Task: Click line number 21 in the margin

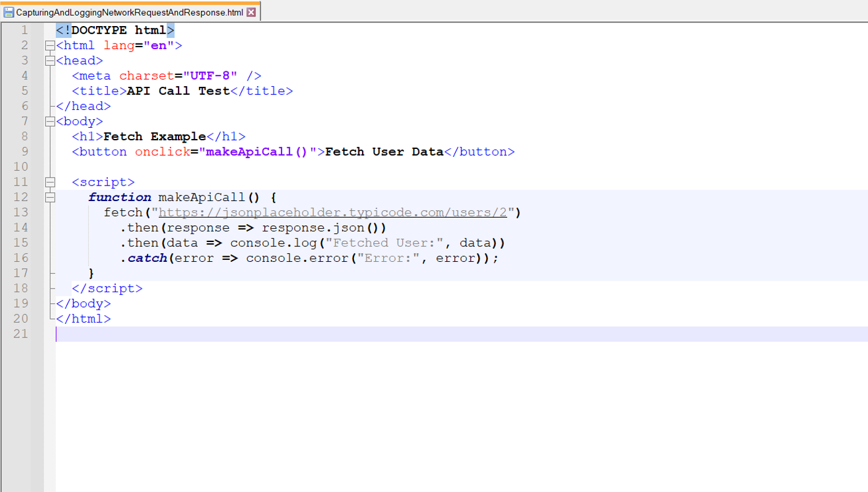Action: (20, 334)
